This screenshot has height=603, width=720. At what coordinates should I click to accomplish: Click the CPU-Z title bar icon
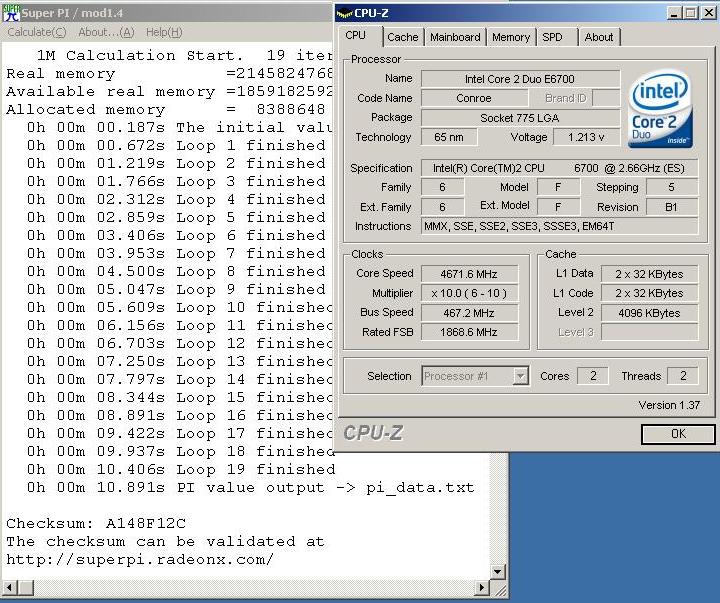tap(344, 13)
